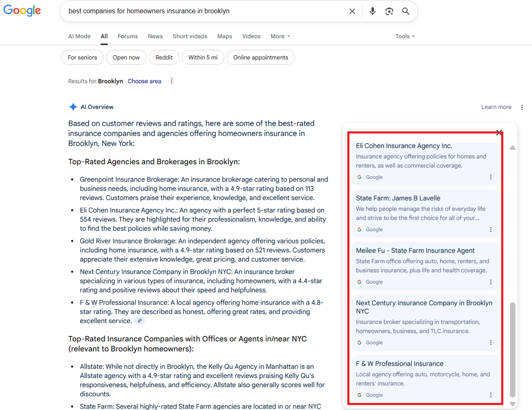Click the Google G icon on Eli Cohen card
Image resolution: width=532 pixels, height=410 pixels.
(x=359, y=177)
